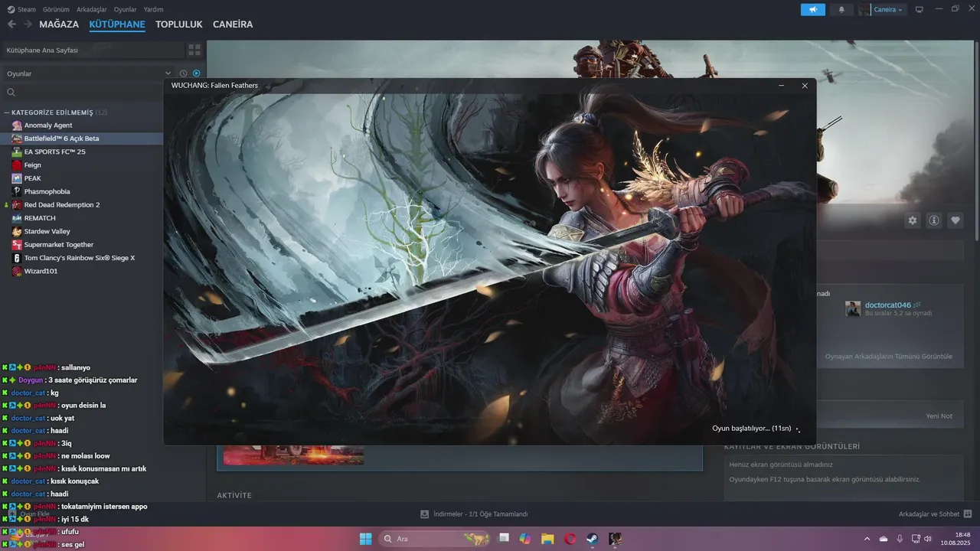980x551 pixels.
Task: Open the network tray icon
Action: point(916,539)
